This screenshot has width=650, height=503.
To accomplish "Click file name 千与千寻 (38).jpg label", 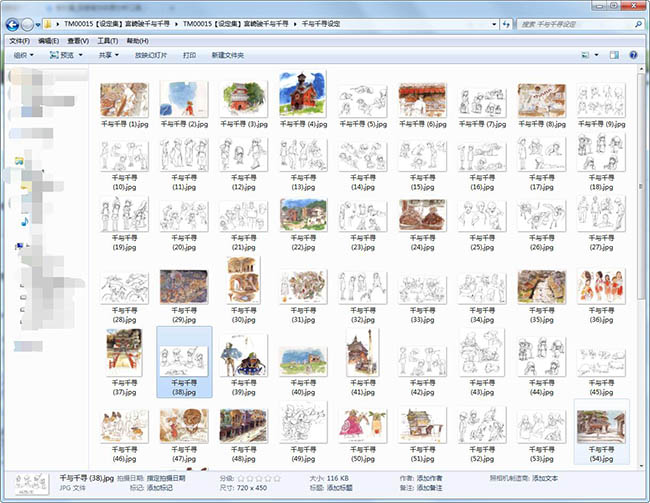I will pos(184,387).
